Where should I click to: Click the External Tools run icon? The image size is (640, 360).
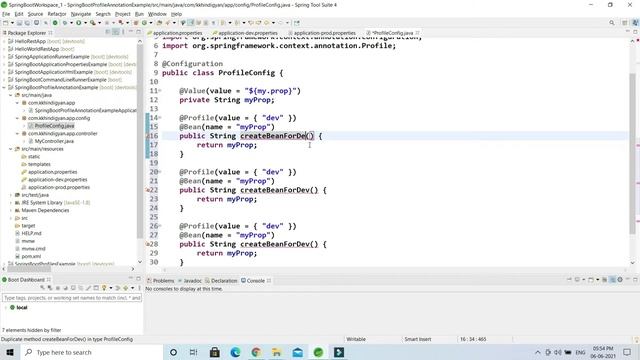[x=93, y=23]
